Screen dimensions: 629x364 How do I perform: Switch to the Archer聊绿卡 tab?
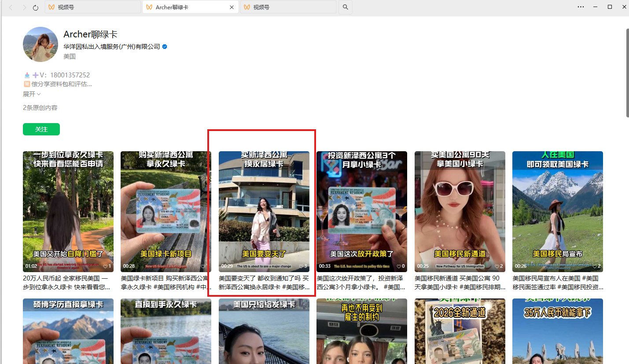click(190, 7)
